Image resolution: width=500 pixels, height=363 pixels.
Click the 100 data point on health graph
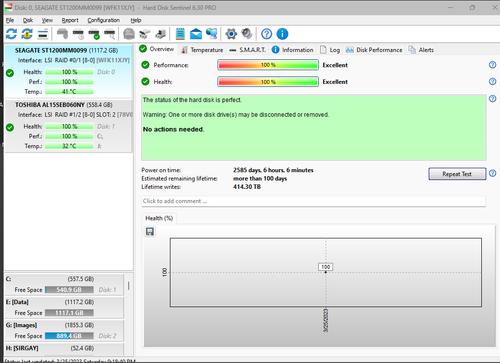point(326,272)
